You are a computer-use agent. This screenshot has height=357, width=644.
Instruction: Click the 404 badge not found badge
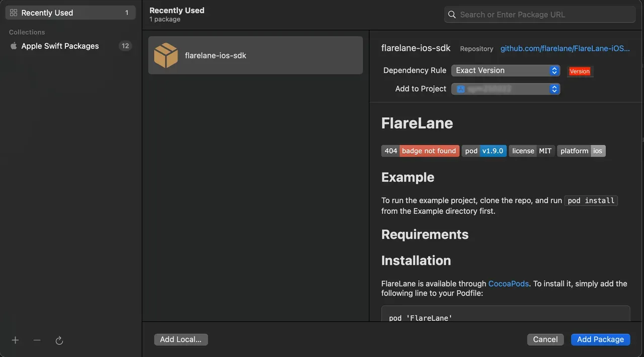pyautogui.click(x=420, y=151)
